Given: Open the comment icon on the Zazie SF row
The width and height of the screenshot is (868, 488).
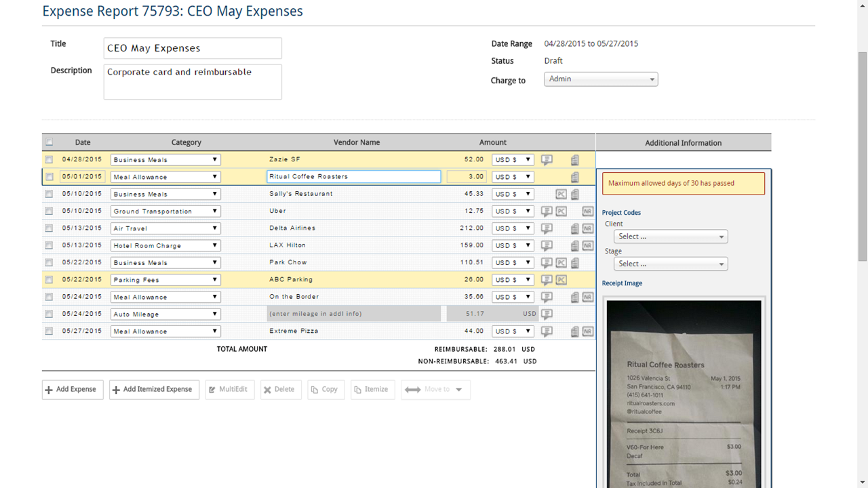Looking at the screenshot, I should pos(547,160).
